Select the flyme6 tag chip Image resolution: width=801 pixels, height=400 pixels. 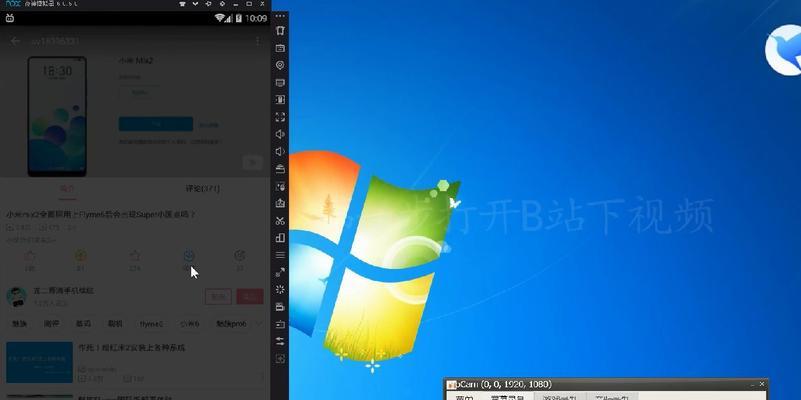[x=152, y=324]
